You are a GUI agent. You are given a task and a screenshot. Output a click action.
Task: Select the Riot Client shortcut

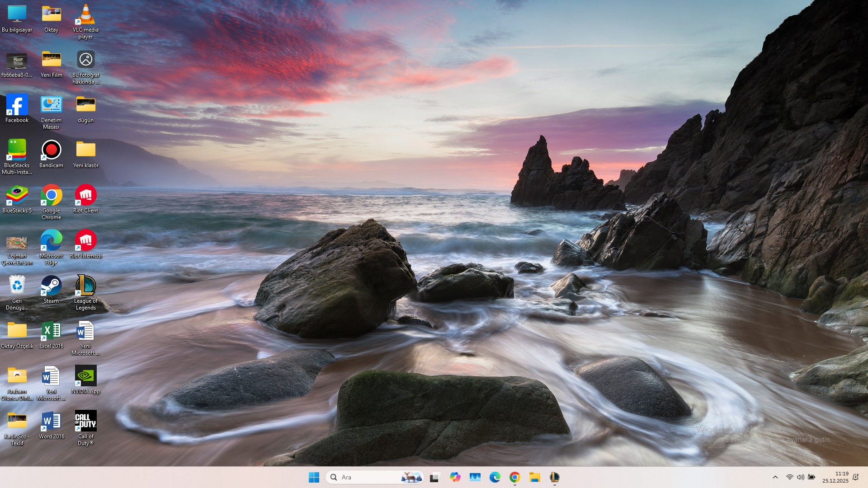pos(85,200)
